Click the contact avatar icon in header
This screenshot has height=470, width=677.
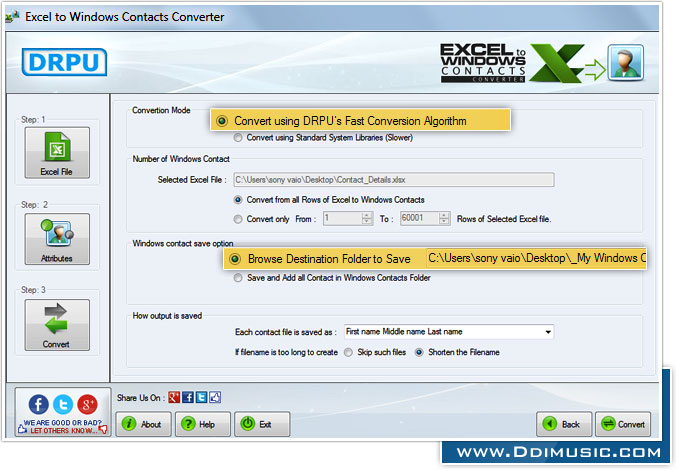(626, 63)
